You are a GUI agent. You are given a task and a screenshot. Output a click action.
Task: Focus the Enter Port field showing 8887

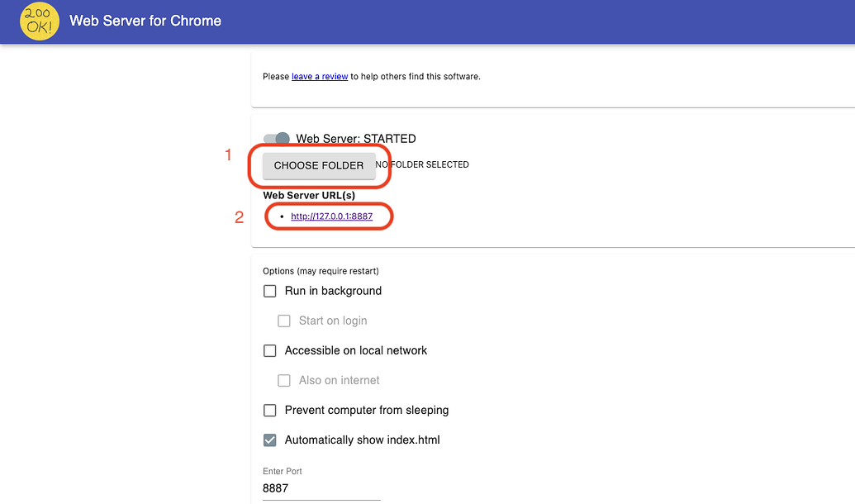coord(321,488)
